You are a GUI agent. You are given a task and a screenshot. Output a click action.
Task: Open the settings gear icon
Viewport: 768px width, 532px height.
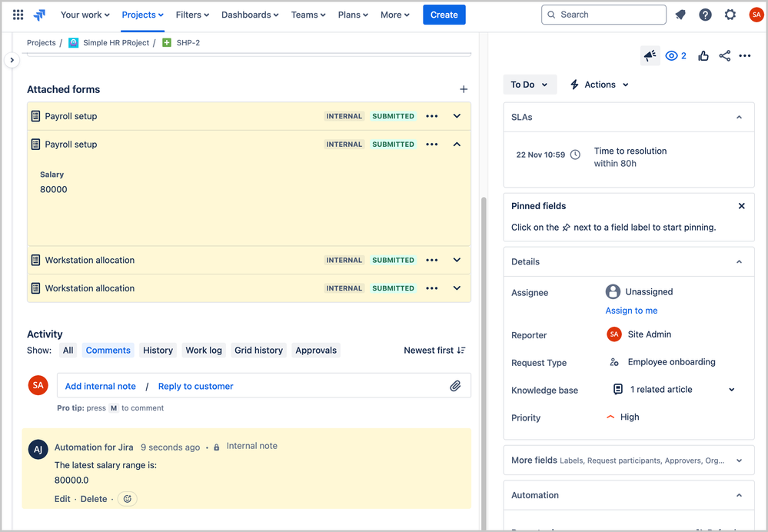(x=730, y=15)
